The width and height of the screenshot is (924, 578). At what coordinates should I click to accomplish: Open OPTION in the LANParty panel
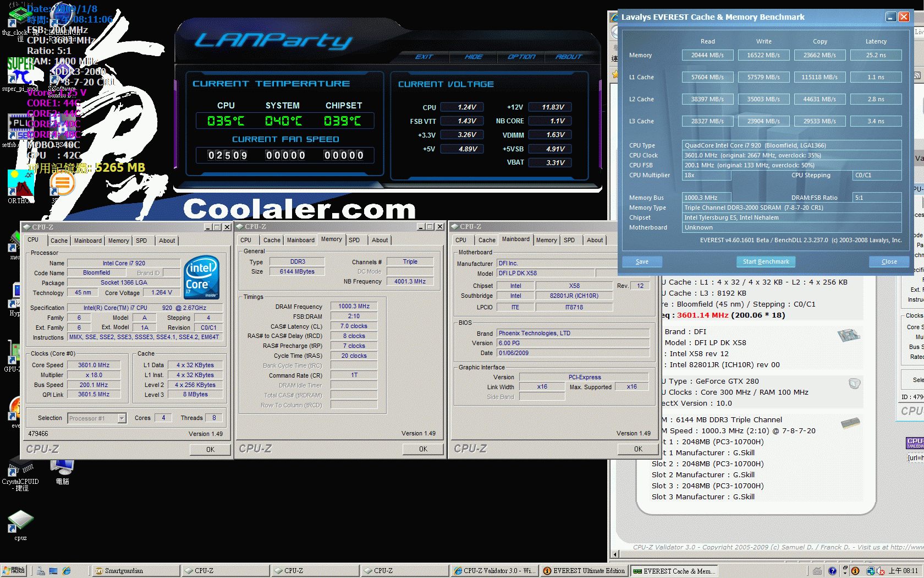(x=521, y=57)
